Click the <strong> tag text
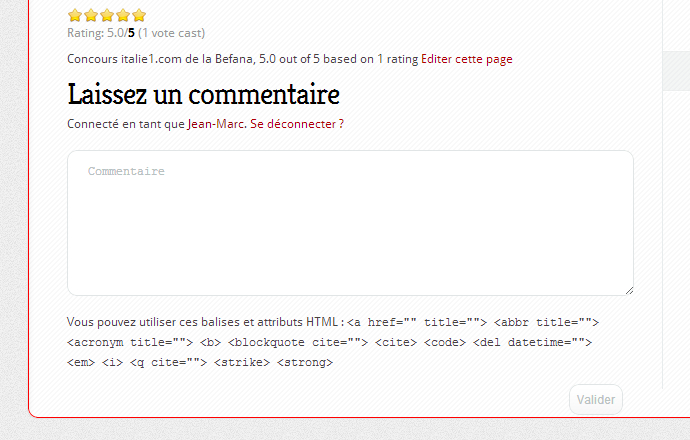 [x=305, y=363]
